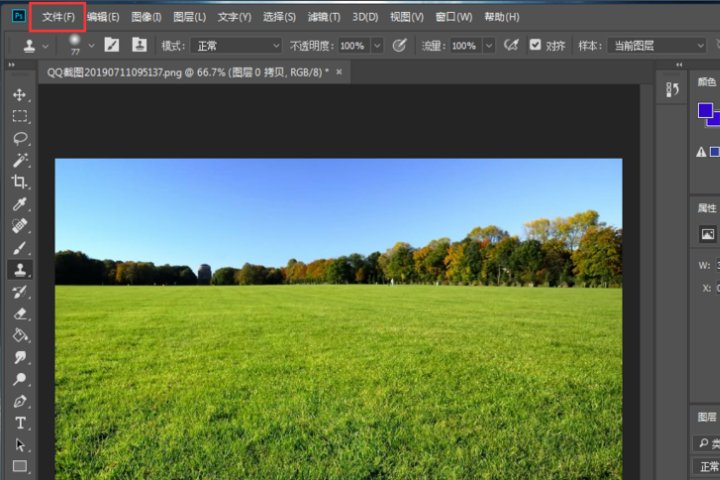Open the layers 正常 blend dropdown
Viewport: 720px width, 480px height.
coord(707,467)
